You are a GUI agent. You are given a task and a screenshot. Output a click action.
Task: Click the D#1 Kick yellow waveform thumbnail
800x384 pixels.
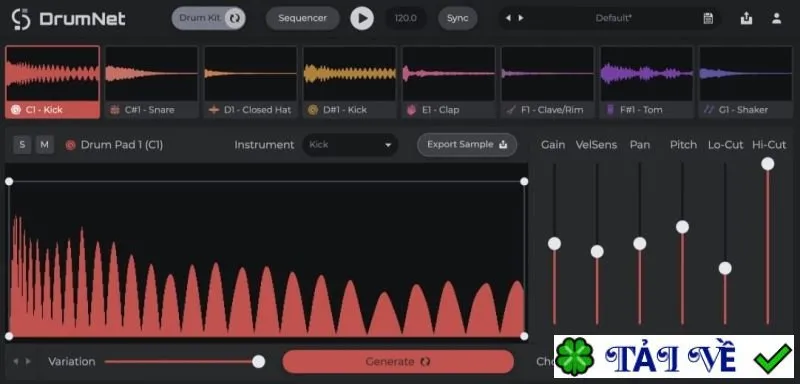349,74
